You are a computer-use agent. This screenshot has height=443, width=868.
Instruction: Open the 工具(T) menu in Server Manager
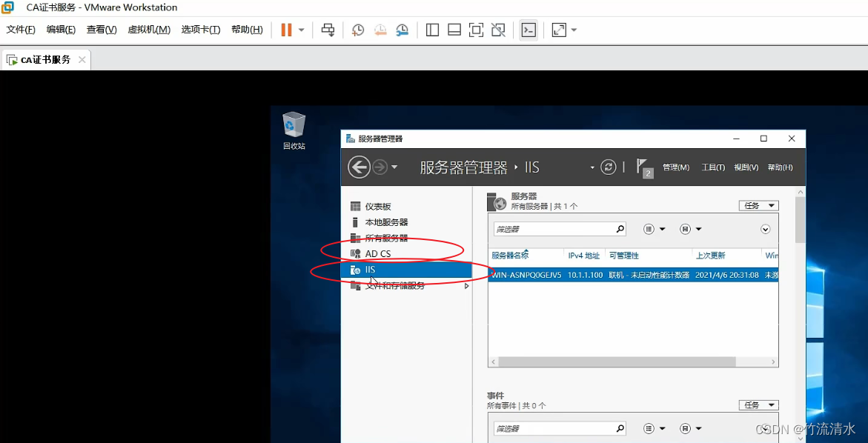click(x=713, y=167)
